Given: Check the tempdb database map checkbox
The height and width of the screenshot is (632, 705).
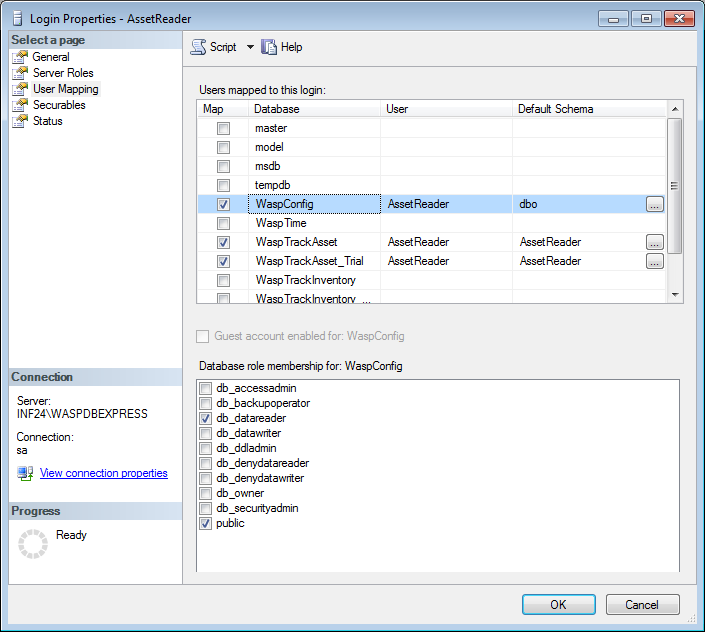Looking at the screenshot, I should click(x=223, y=185).
